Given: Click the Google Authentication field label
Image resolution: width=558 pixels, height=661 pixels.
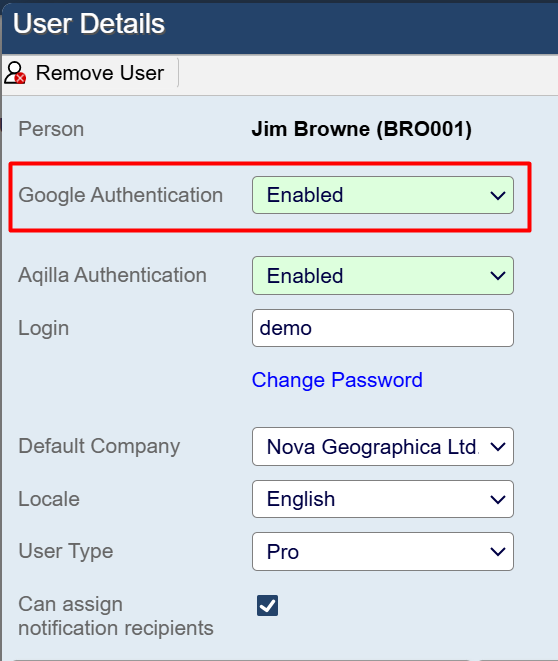Looking at the screenshot, I should point(121,195).
